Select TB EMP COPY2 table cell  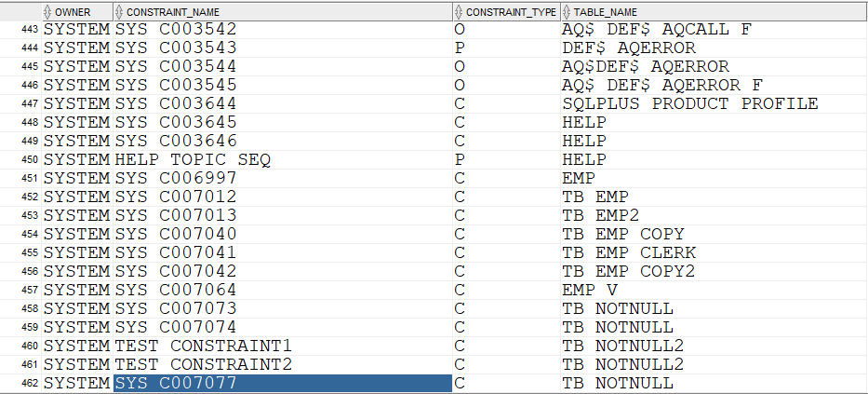714,272
